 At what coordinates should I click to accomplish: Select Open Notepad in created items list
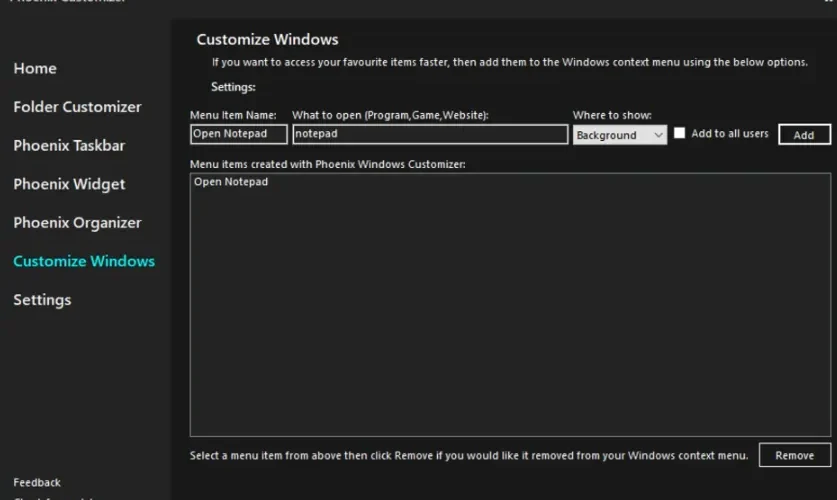(231, 182)
